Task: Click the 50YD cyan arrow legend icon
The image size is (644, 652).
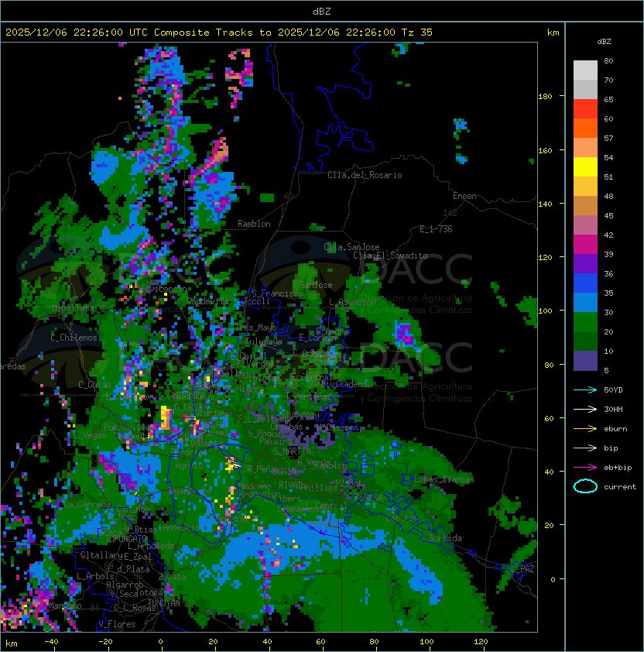Action: coord(585,390)
